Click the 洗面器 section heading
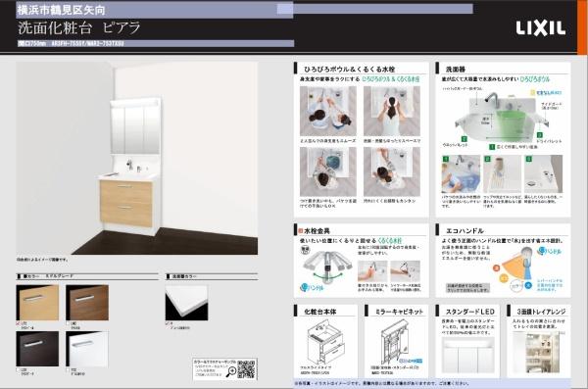The image size is (588, 389). (456, 70)
